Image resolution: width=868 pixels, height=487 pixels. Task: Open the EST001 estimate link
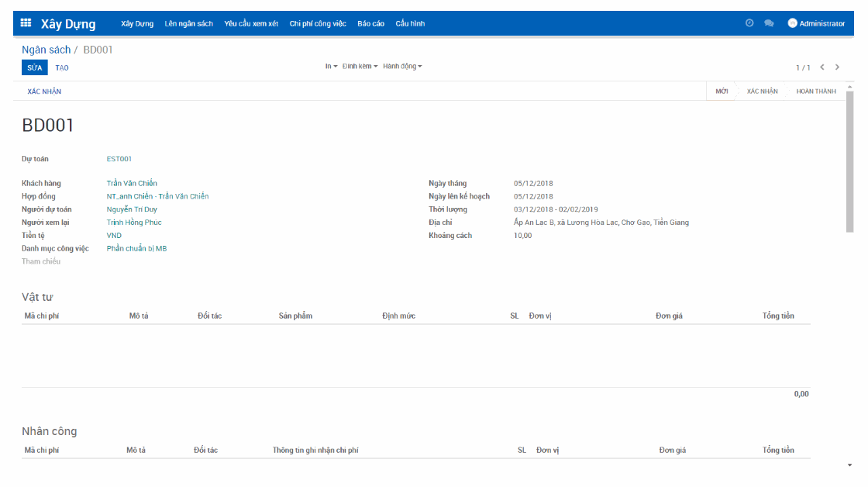pos(118,158)
